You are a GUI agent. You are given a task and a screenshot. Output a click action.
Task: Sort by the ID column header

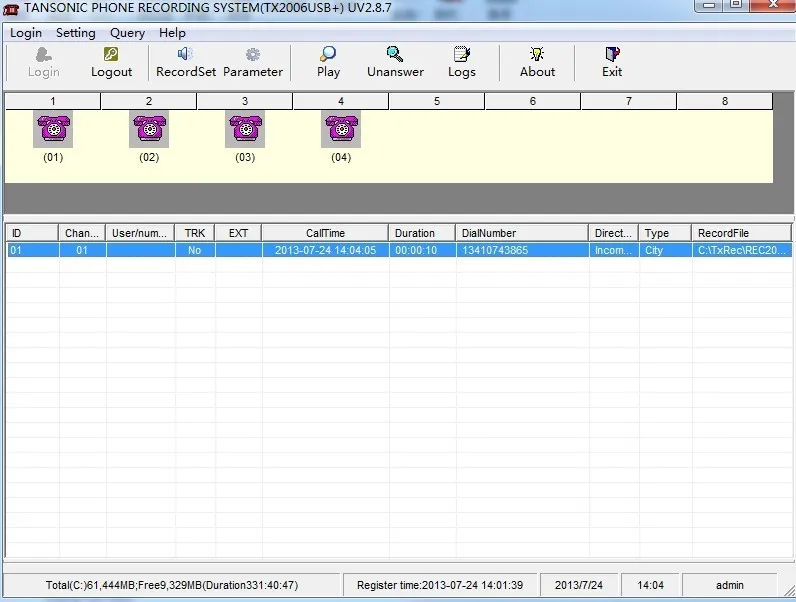[32, 233]
